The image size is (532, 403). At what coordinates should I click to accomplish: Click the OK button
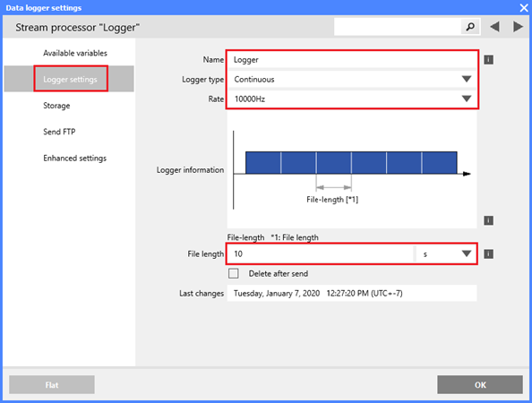[x=480, y=385]
